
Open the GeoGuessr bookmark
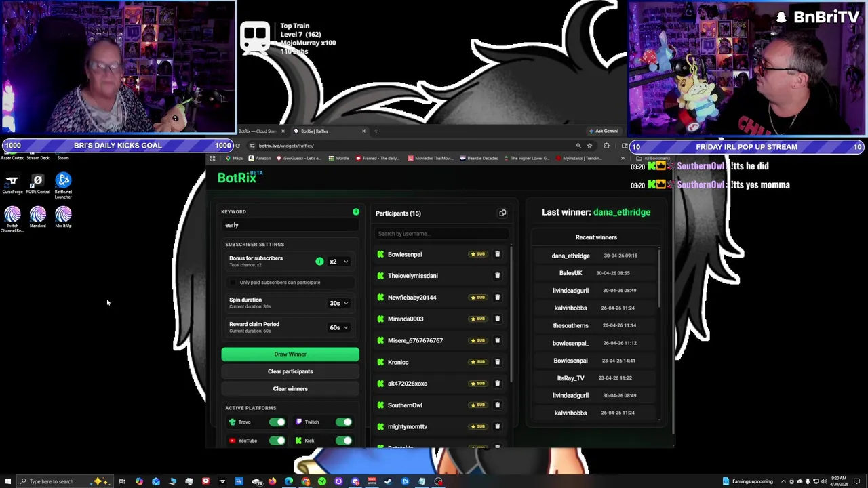click(x=300, y=159)
